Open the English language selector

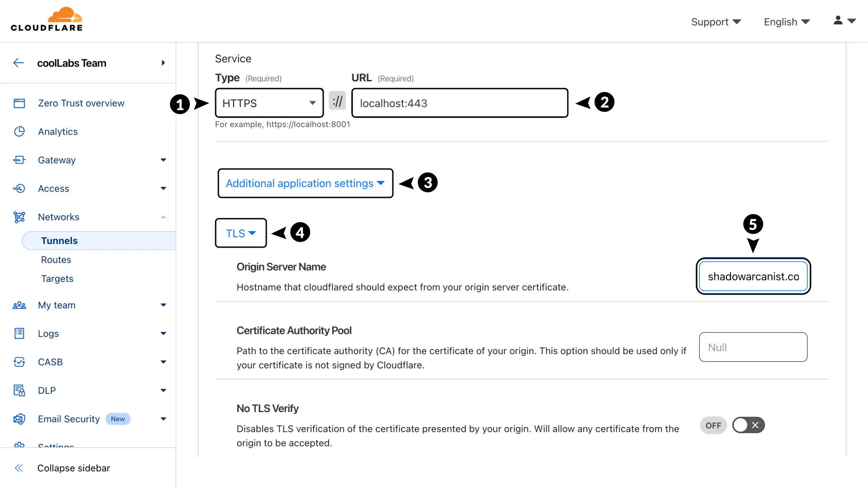(787, 22)
